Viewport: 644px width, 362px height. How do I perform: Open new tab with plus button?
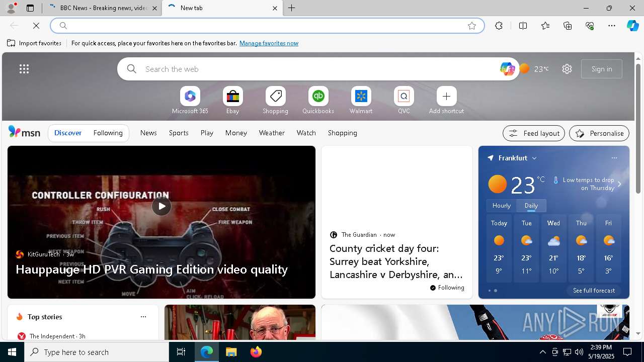tap(292, 8)
